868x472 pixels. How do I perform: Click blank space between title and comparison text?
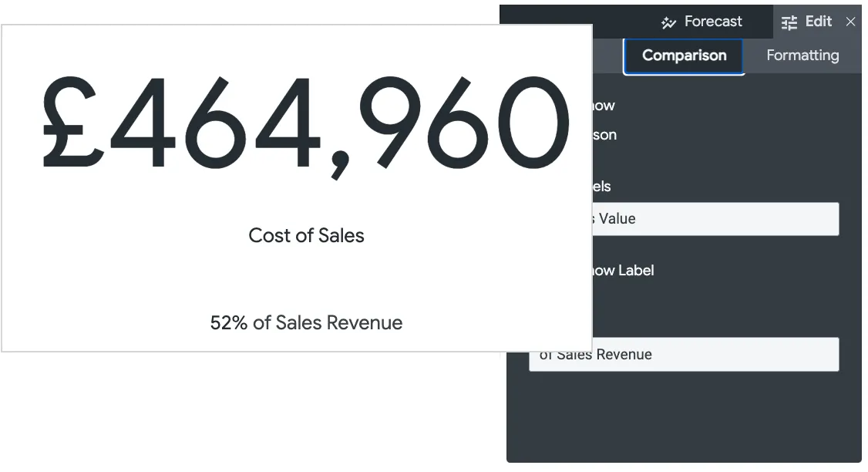[306, 279]
